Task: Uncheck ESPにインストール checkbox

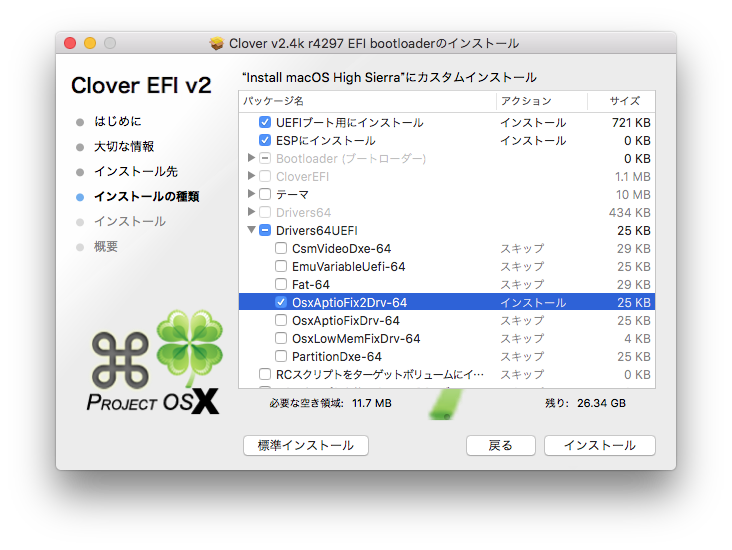Action: point(265,140)
